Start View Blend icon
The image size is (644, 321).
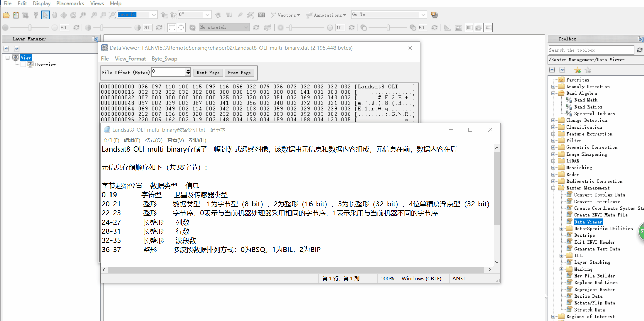pyautogui.click(x=469, y=28)
